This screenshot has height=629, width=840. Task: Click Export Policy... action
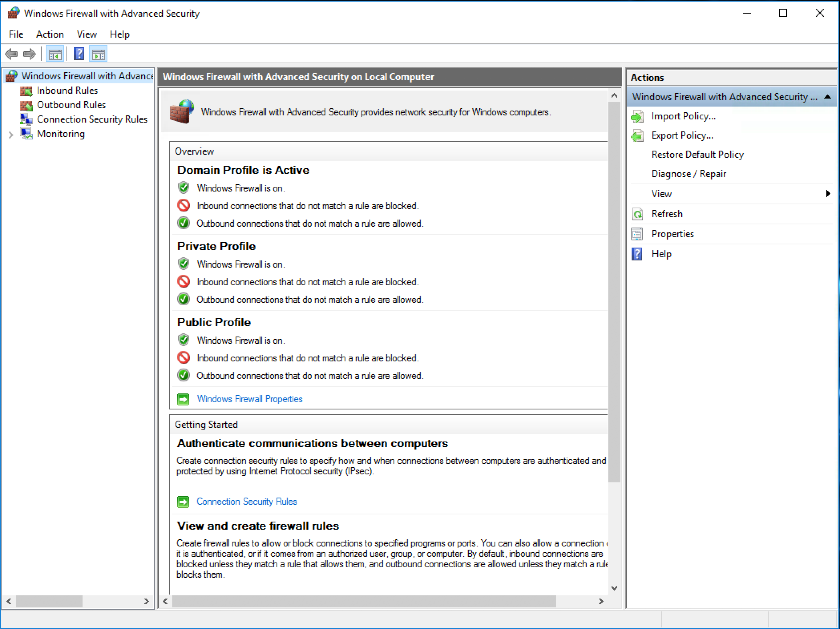(x=682, y=135)
